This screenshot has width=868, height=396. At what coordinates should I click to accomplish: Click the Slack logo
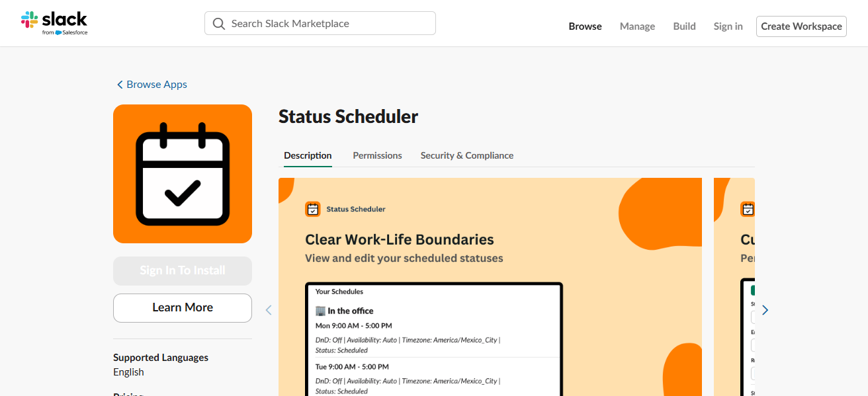[54, 23]
